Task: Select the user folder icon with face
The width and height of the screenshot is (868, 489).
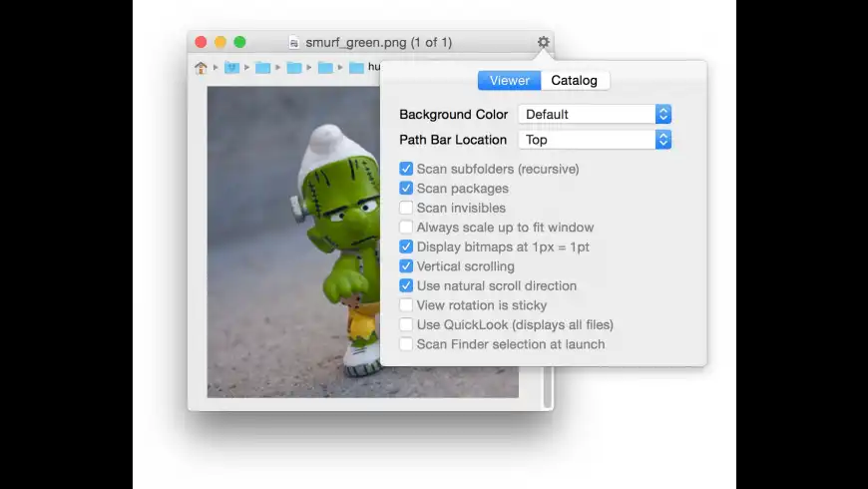Action: [232, 68]
